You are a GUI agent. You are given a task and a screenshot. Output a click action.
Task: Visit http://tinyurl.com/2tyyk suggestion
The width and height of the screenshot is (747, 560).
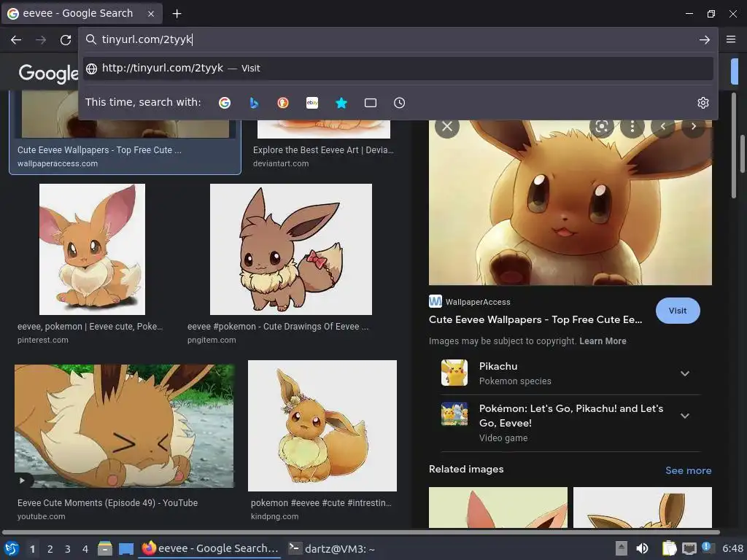click(398, 68)
